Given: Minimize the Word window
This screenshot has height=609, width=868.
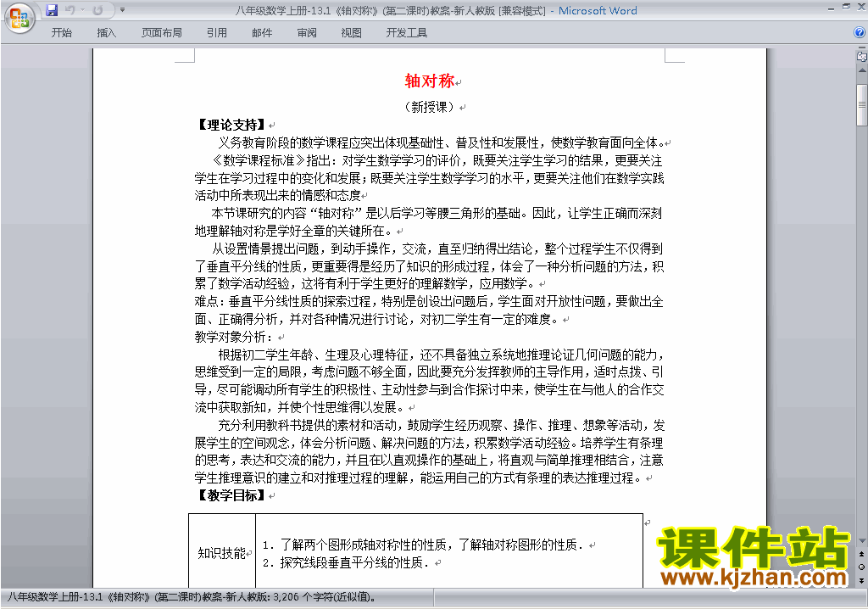Looking at the screenshot, I should coord(831,8).
